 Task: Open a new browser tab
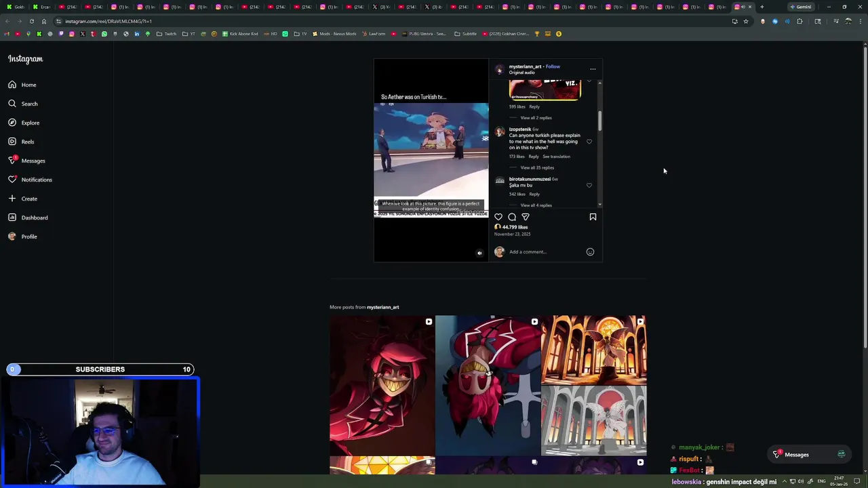tap(762, 7)
